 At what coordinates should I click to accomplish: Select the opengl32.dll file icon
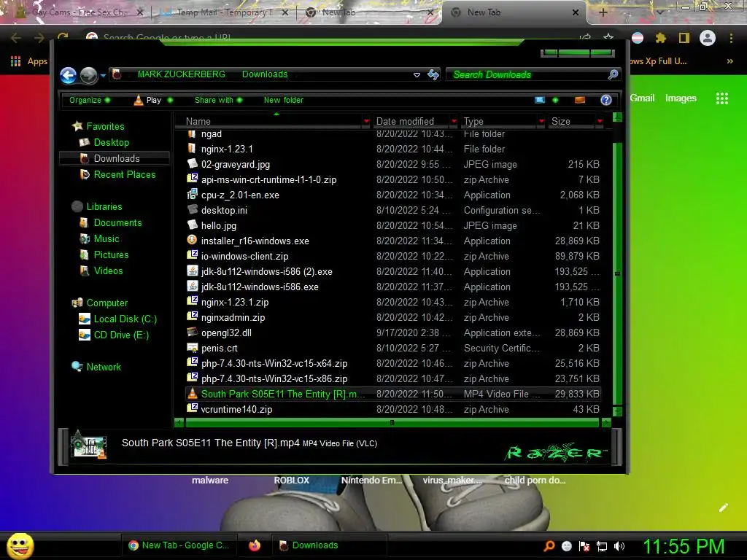point(192,332)
